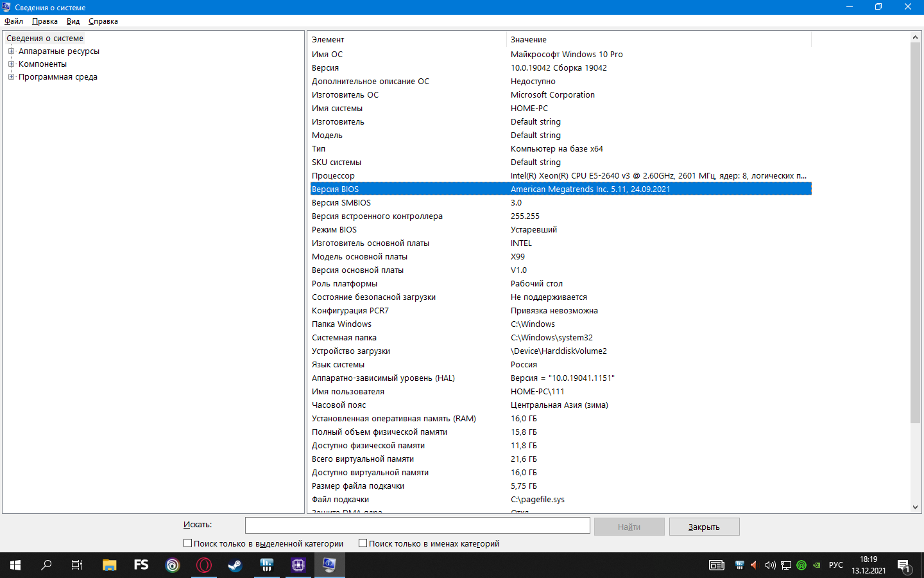
Task: Click the red speaker tray icon
Action: [x=754, y=565]
